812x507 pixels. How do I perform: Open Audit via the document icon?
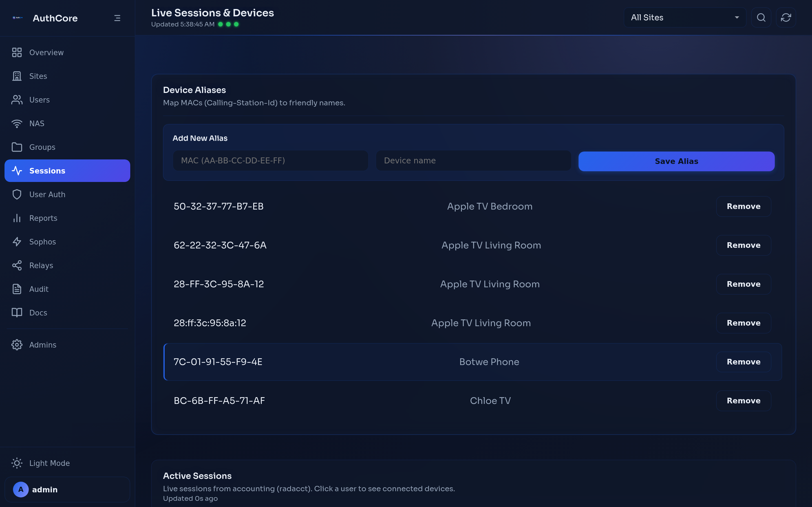(17, 289)
